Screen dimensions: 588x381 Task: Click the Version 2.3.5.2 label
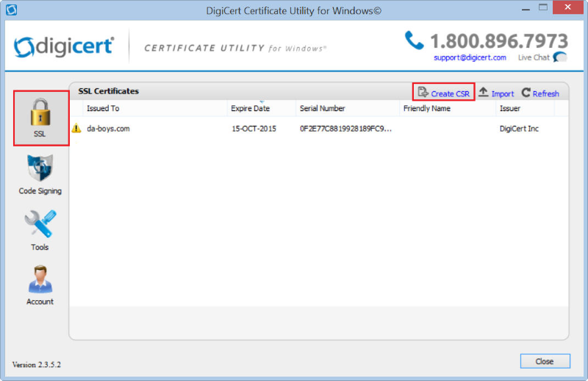tap(36, 365)
